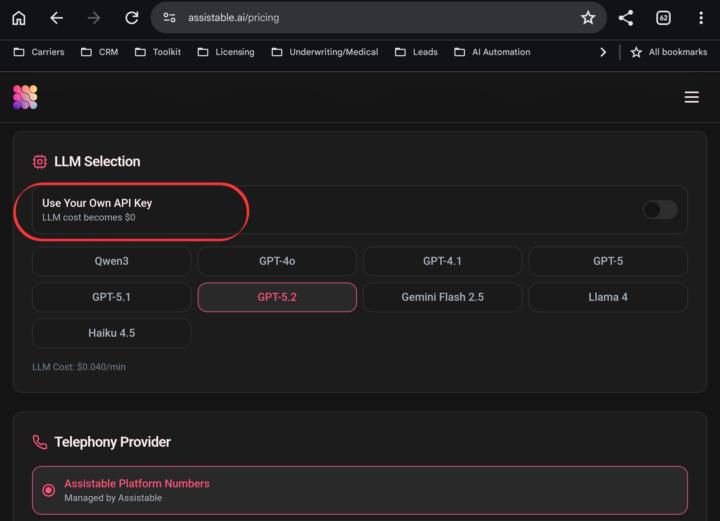Click the LLM Selection heading
The image size is (720, 521).
pyautogui.click(x=97, y=162)
